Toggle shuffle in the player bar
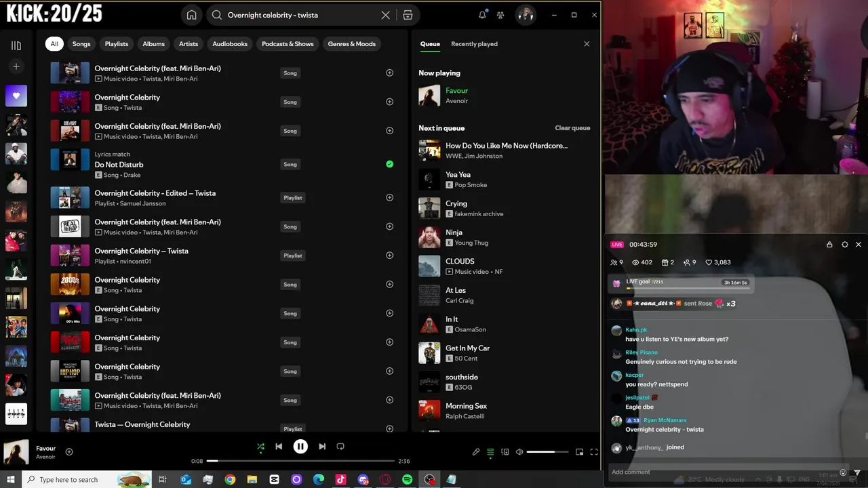This screenshot has width=868, height=488. [x=260, y=447]
